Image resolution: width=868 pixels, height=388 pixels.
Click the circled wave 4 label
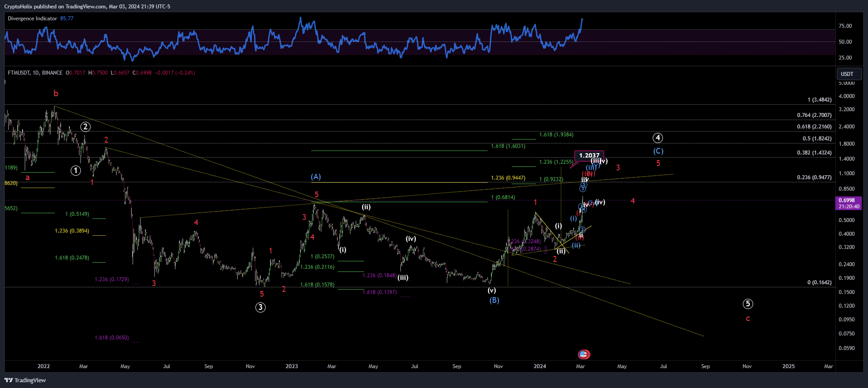point(658,138)
